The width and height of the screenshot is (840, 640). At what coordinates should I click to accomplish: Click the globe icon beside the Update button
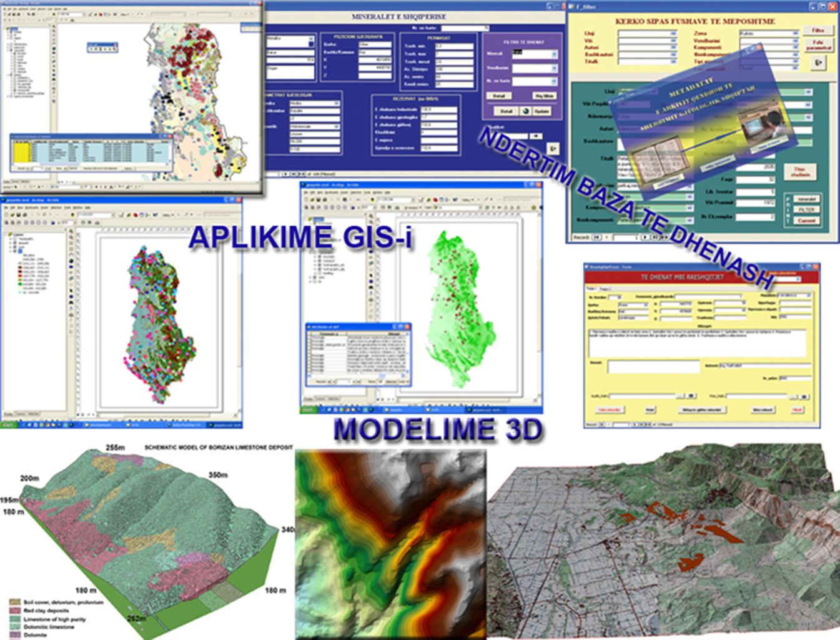(x=525, y=111)
